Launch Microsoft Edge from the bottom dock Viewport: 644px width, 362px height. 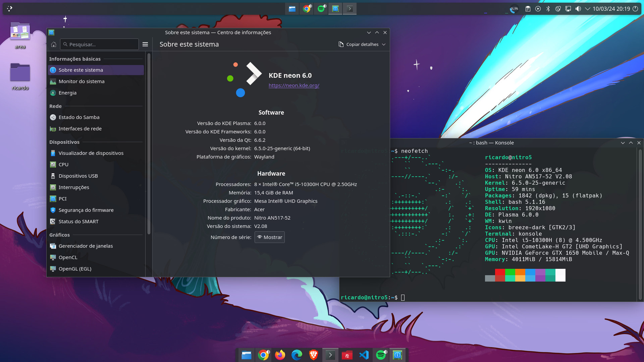pos(297,355)
